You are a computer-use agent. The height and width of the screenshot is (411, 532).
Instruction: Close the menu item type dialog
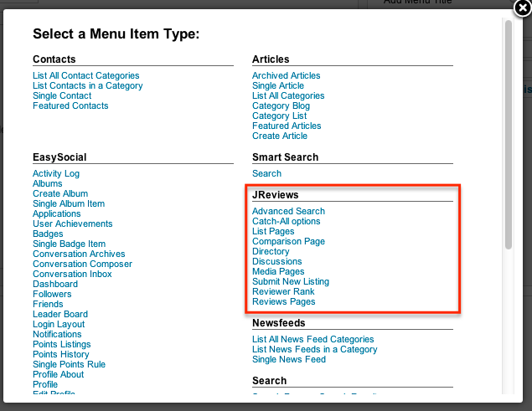click(x=521, y=8)
